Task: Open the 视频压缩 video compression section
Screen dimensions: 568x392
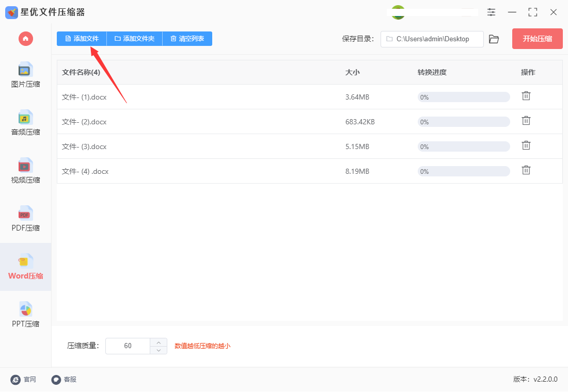Action: 25,171
